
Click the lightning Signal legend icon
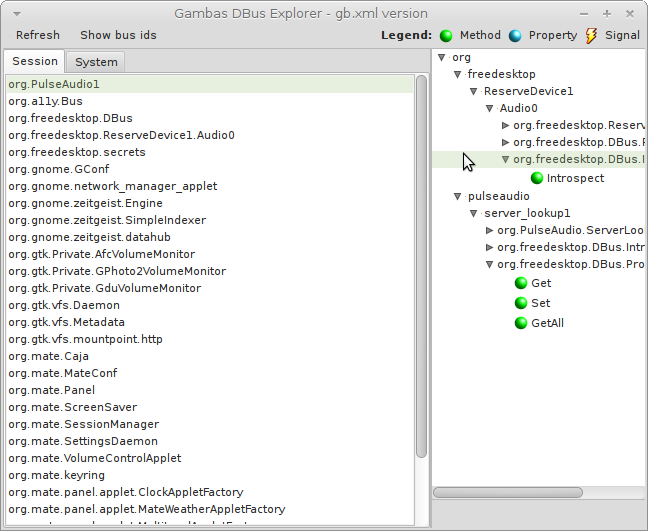pos(591,36)
